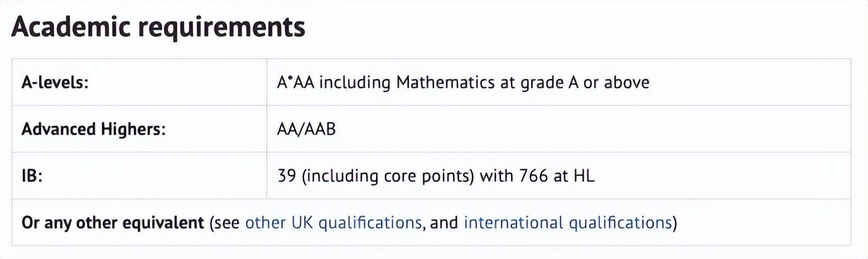Open the other UK qualifications link

point(333,223)
